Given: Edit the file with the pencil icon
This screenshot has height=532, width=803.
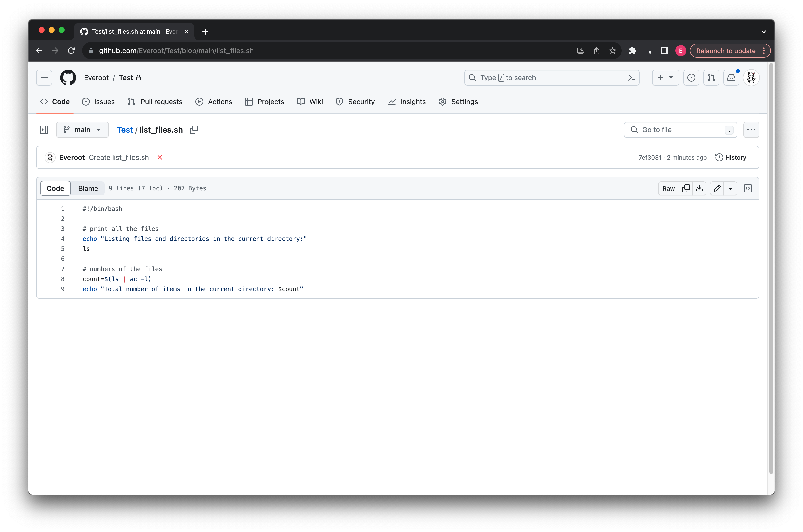Looking at the screenshot, I should (x=717, y=188).
